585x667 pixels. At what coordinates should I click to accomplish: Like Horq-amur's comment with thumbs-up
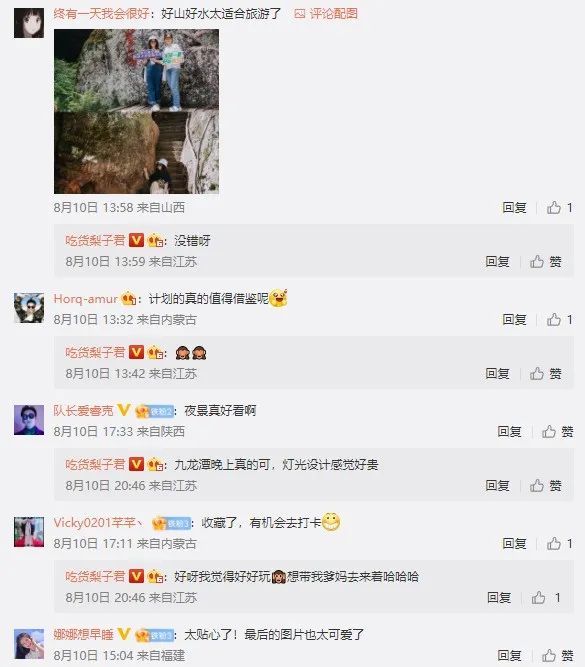click(x=559, y=319)
